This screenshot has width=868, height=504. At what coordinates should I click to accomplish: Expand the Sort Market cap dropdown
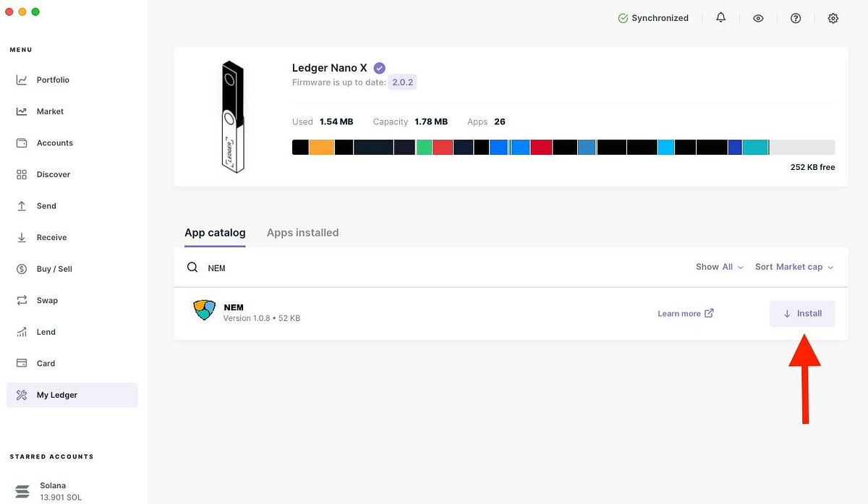point(794,267)
